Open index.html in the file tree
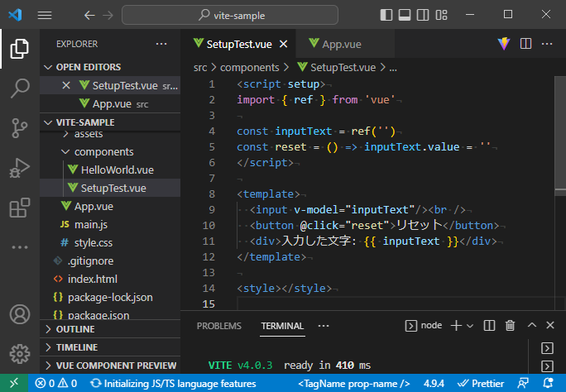This screenshot has width=566, height=392. [110, 279]
